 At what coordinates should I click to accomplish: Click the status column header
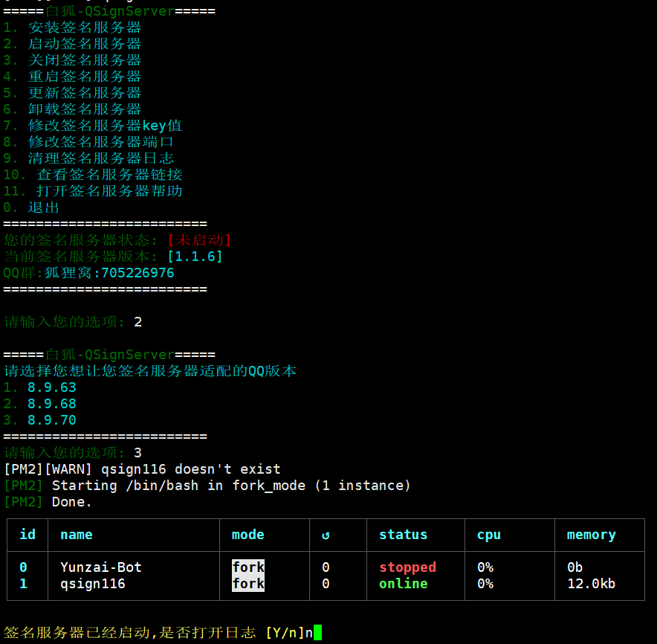[x=403, y=535]
